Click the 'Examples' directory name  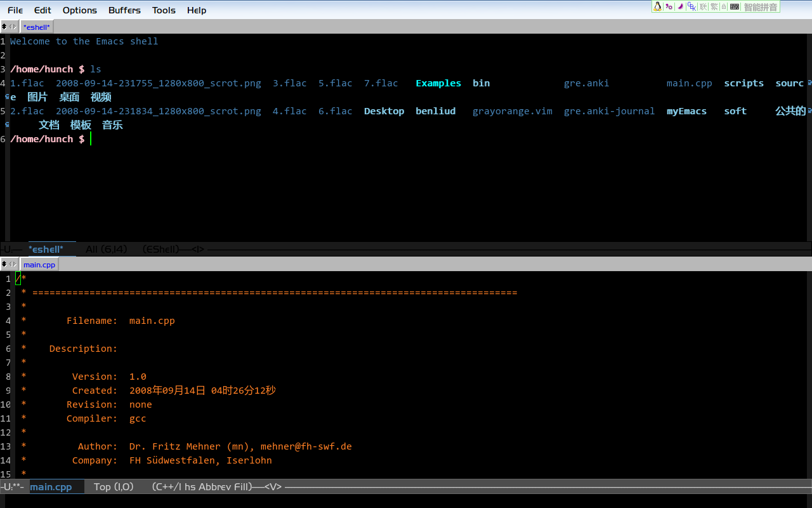438,83
